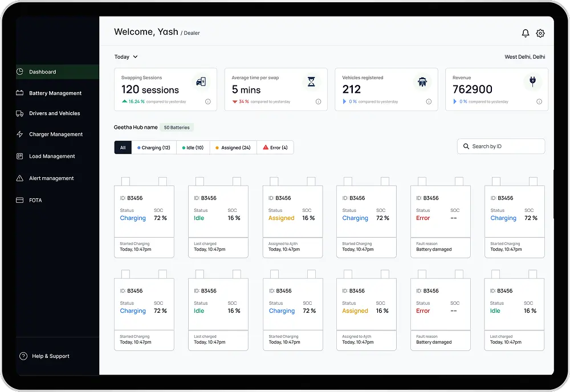Filter batteries by Charging (12)

[154, 148]
